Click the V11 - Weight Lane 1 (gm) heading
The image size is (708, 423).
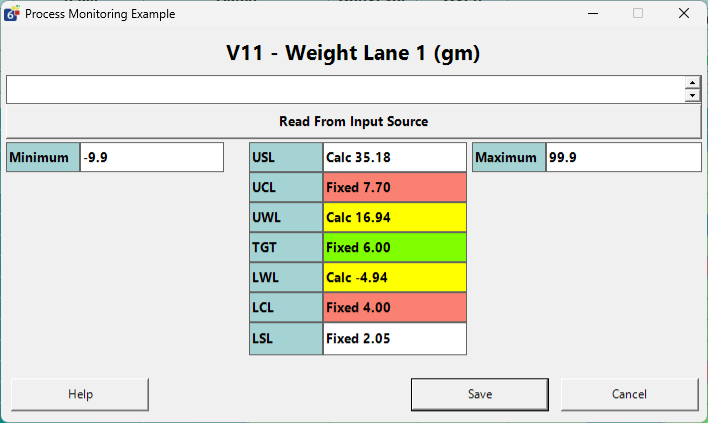[353, 53]
